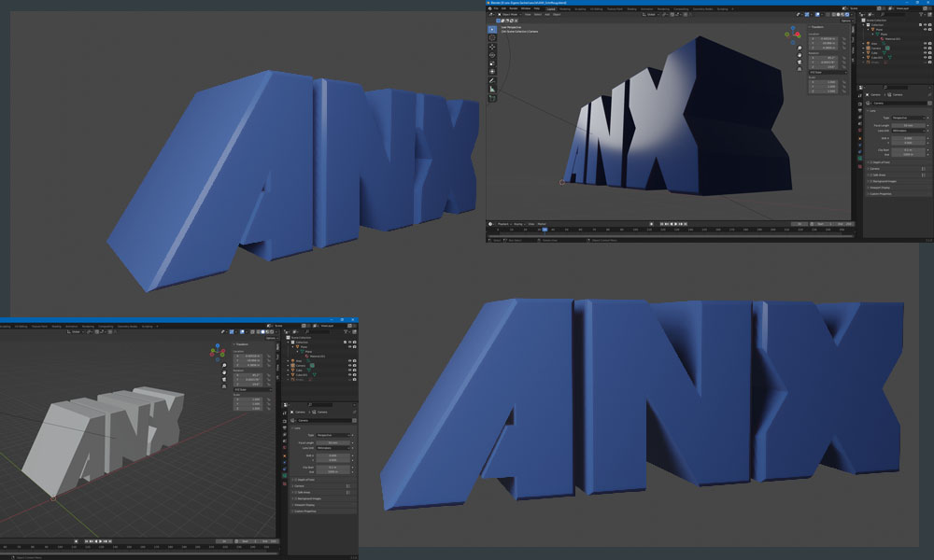Screen dimensions: 934x560
Task: Select the Annotate pencil tool
Action: pyautogui.click(x=492, y=80)
